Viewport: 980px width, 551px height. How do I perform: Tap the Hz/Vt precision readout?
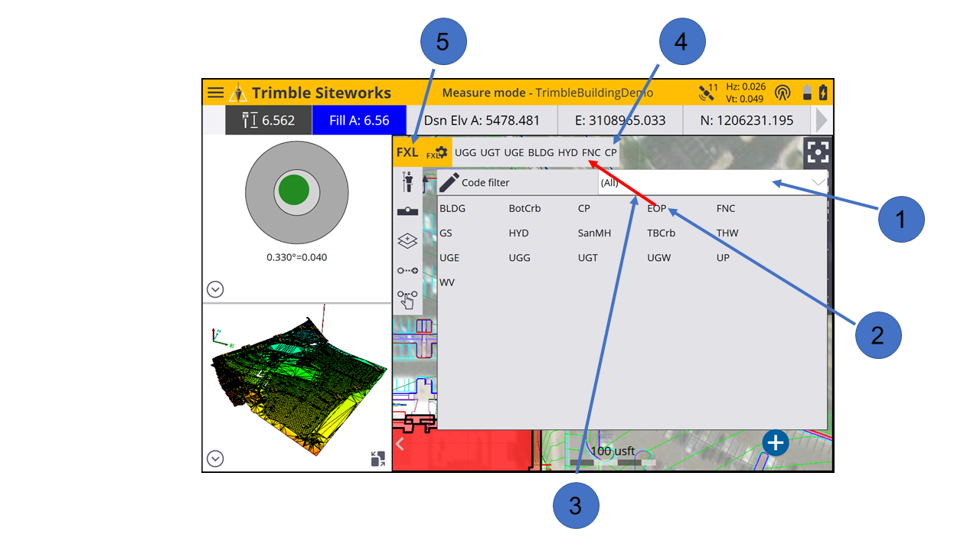point(745,93)
